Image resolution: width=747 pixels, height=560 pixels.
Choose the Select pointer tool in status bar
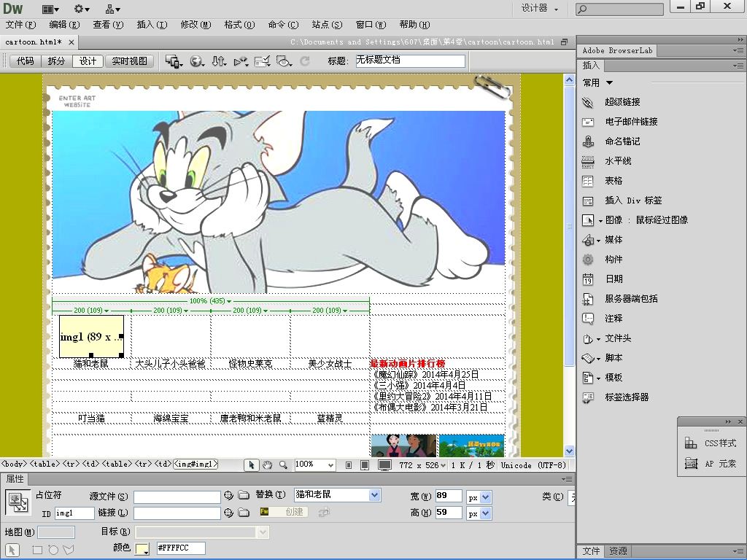[x=252, y=465]
